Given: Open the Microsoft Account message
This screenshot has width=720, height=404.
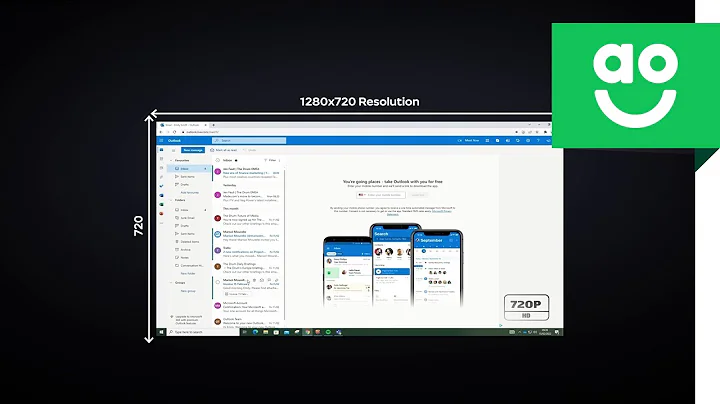Looking at the screenshot, I should click(x=248, y=307).
